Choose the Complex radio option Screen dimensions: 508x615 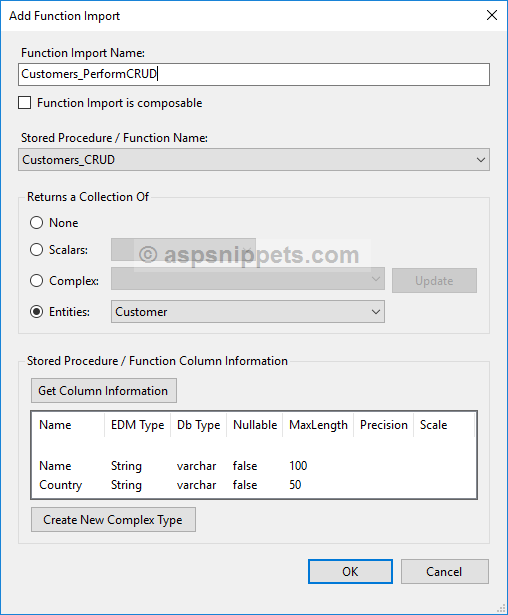tap(36, 281)
